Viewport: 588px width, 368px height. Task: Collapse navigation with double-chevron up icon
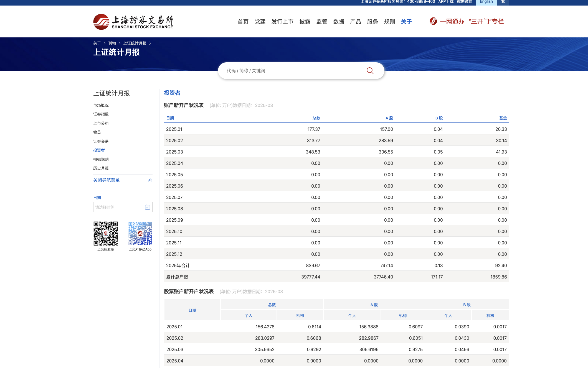click(x=150, y=180)
